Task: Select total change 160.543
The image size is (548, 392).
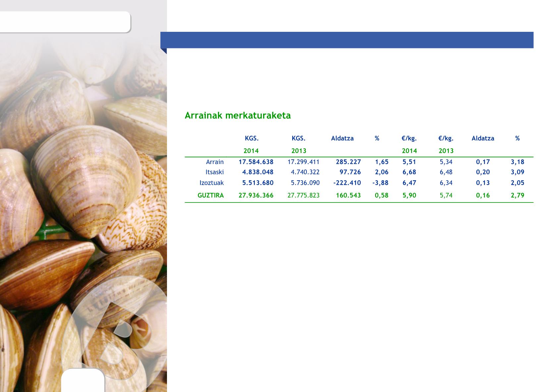Action: pos(349,195)
